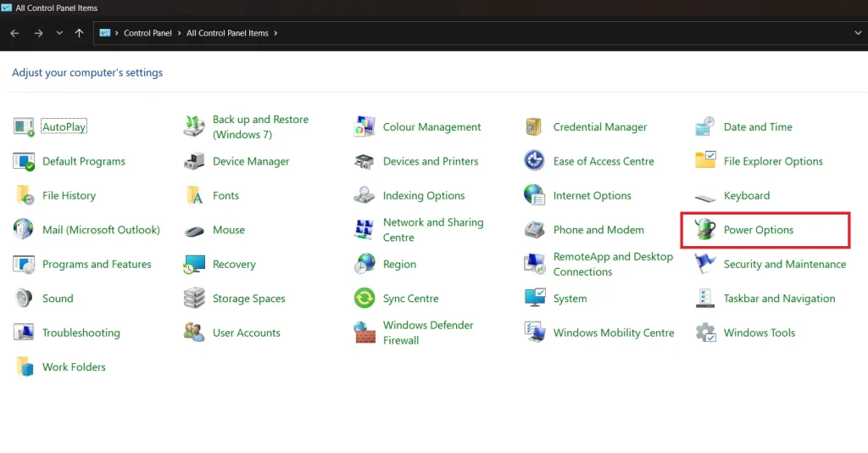The width and height of the screenshot is (868, 453).
Task: Open the recent locations dropdown arrow
Action: [59, 33]
